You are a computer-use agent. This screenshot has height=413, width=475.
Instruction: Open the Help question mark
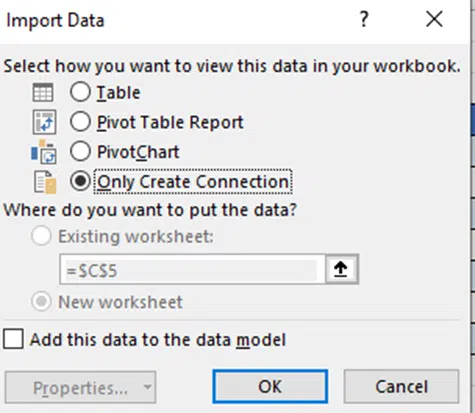click(364, 19)
